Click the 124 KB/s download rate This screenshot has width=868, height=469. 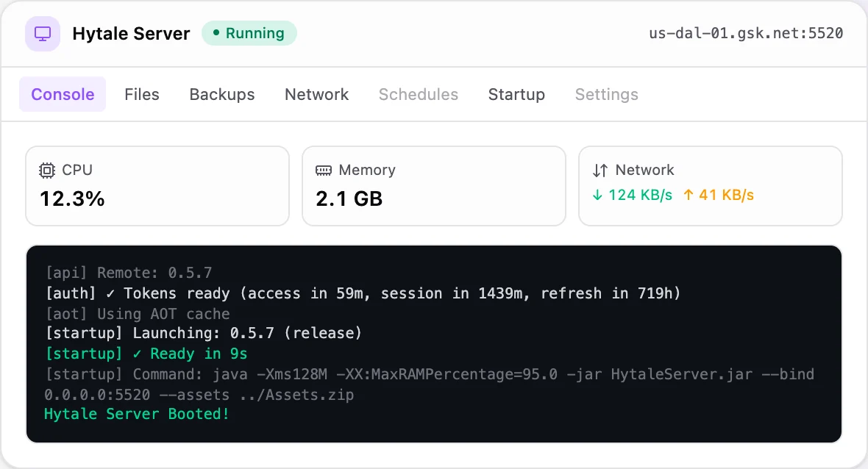[641, 195]
